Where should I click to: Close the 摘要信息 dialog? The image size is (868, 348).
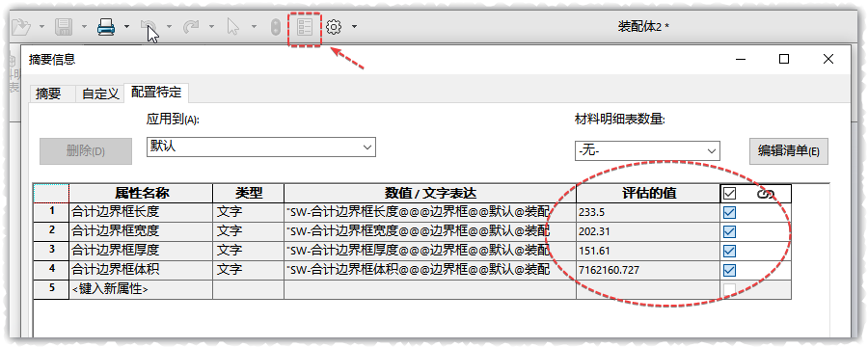click(x=828, y=59)
